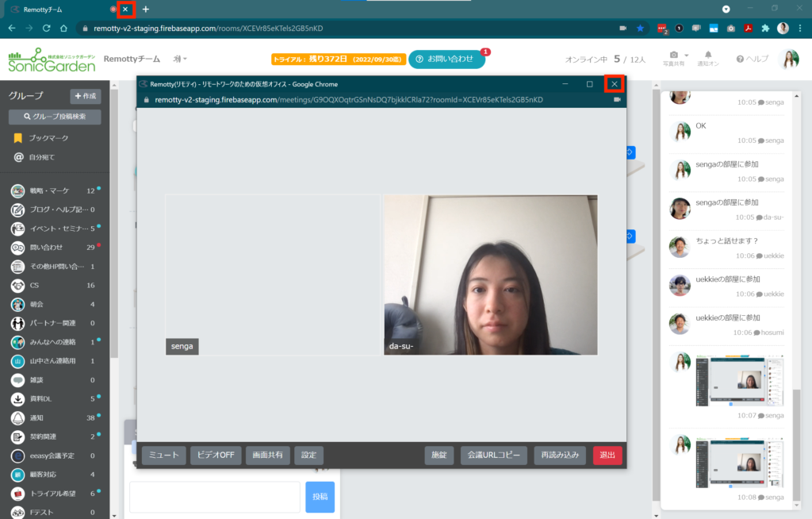
Task: Reload the meeting with 再読み込み
Action: [560, 456]
